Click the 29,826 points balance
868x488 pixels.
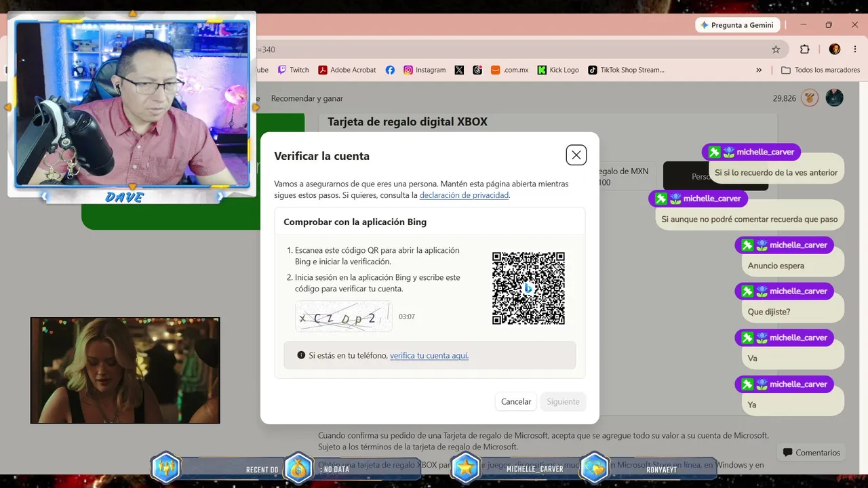point(785,98)
